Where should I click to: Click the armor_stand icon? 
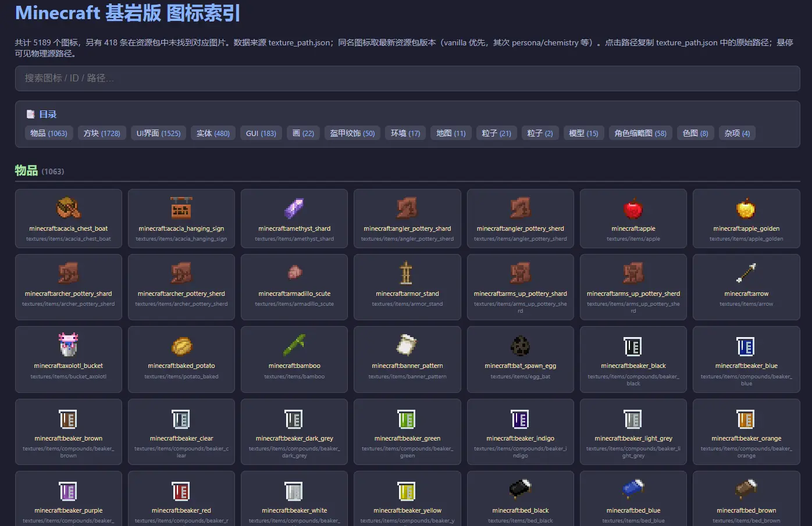pyautogui.click(x=407, y=273)
